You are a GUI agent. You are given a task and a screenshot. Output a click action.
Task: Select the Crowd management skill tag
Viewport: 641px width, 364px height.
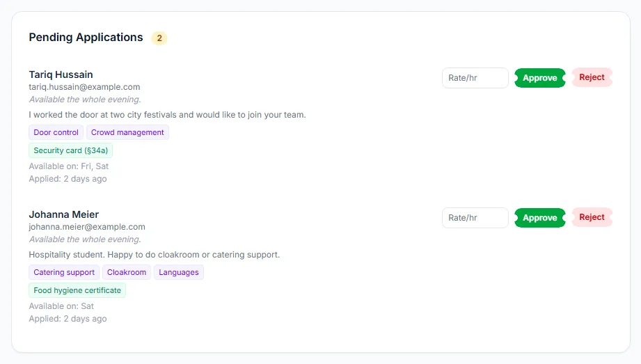[127, 132]
